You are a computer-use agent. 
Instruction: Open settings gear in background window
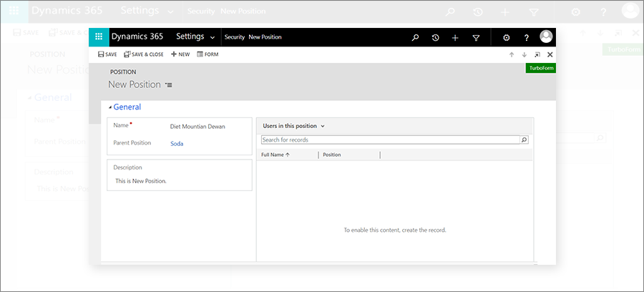click(576, 12)
